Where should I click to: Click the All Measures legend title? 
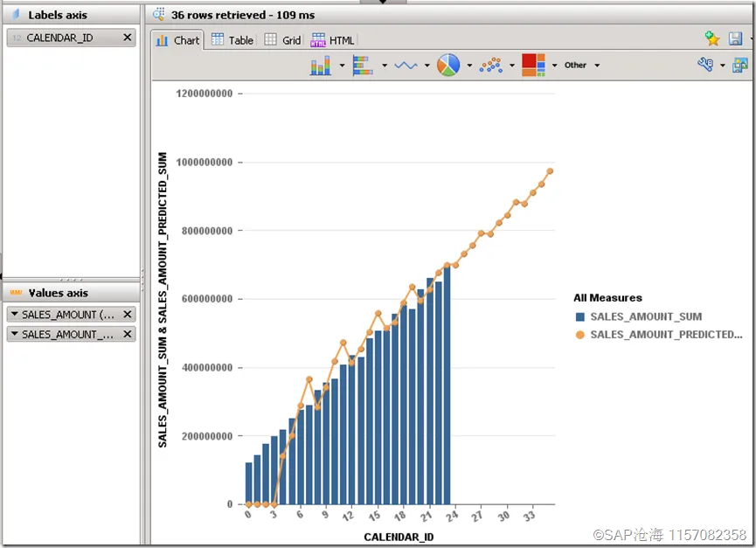[607, 298]
